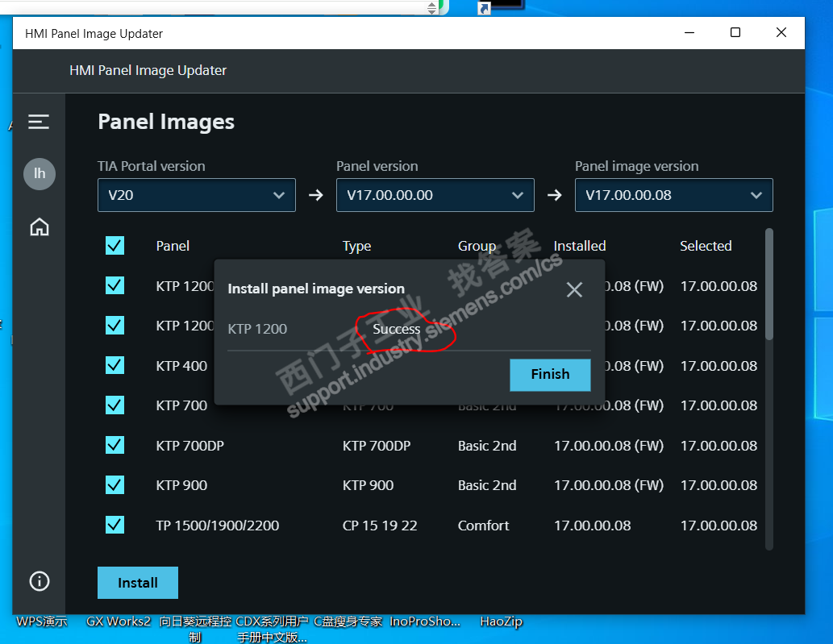Close the HMI Panel Image Updater window
The width and height of the screenshot is (833, 644).
click(781, 32)
